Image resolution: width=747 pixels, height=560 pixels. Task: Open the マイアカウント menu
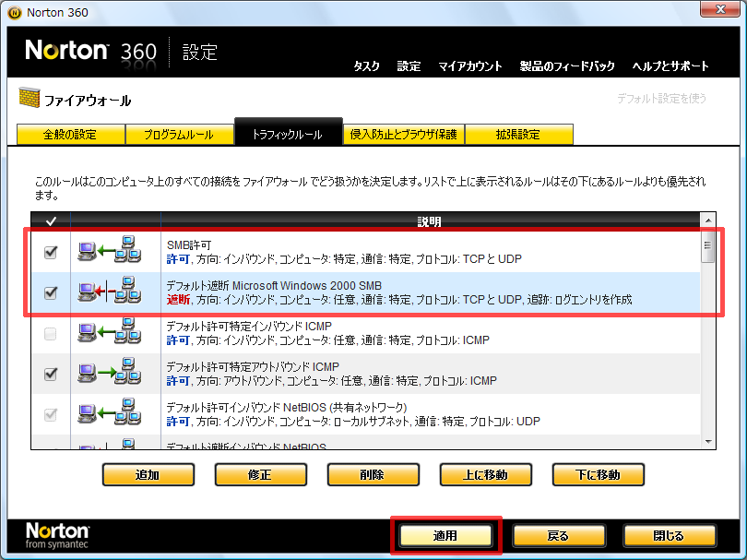coord(470,66)
